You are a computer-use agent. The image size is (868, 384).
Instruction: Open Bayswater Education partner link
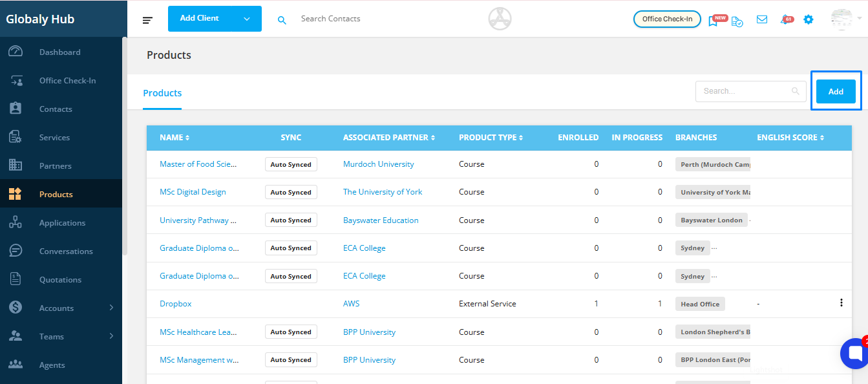[381, 220]
